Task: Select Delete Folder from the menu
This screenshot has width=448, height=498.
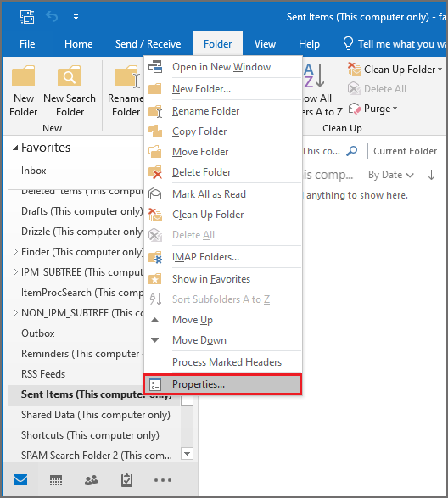Action: pos(222,172)
